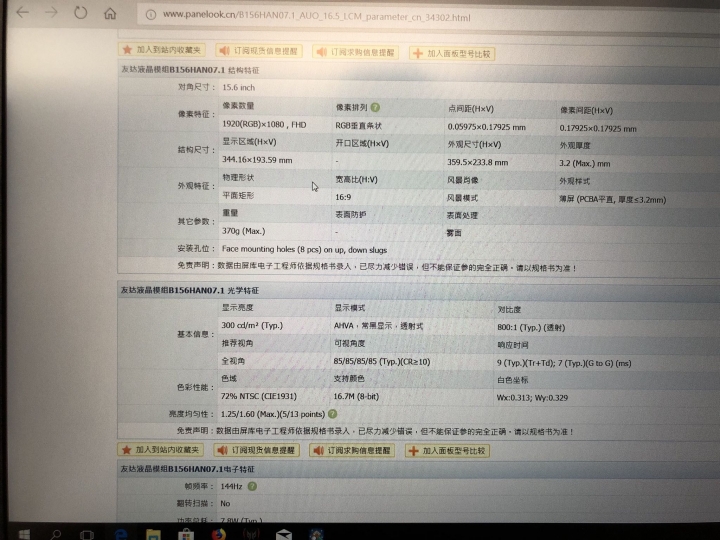The height and width of the screenshot is (540, 720).
Task: Click the 薄屏 (PCBA平直, 厚度≤3.2mm) value
Action: pos(613,200)
